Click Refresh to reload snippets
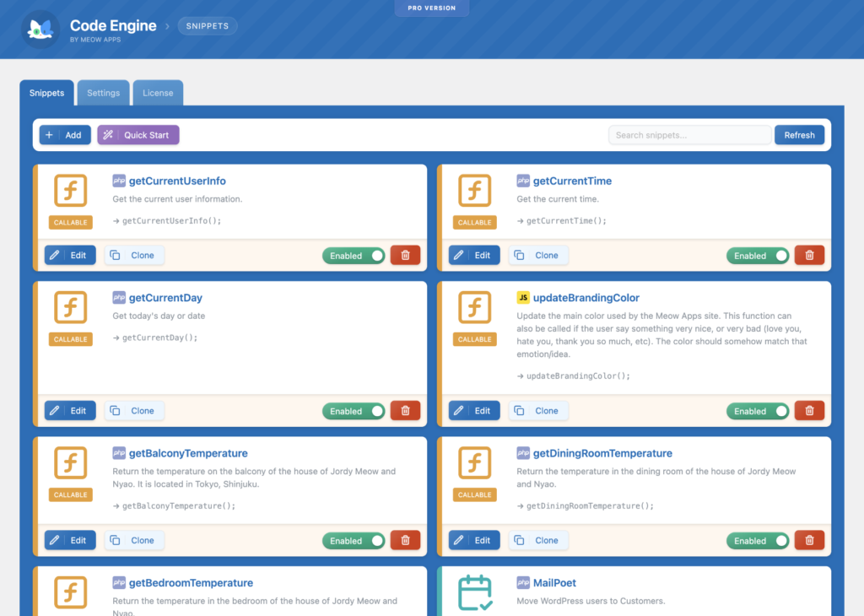 click(799, 135)
